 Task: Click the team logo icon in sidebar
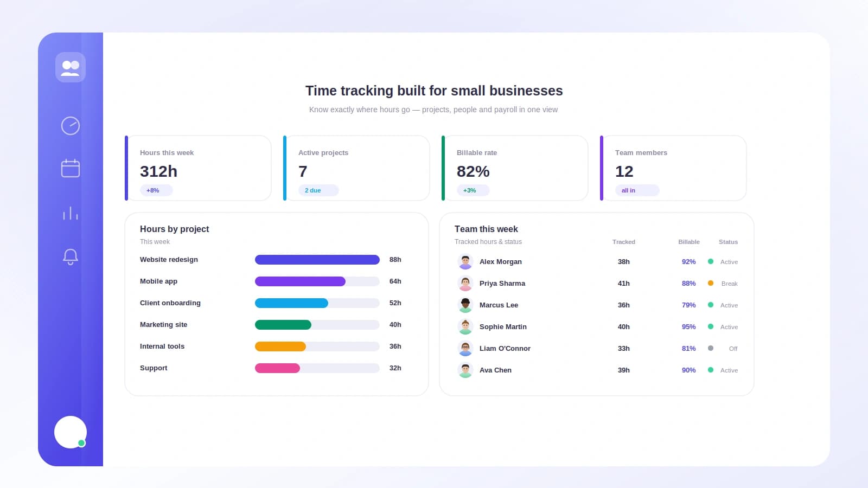pyautogui.click(x=71, y=67)
